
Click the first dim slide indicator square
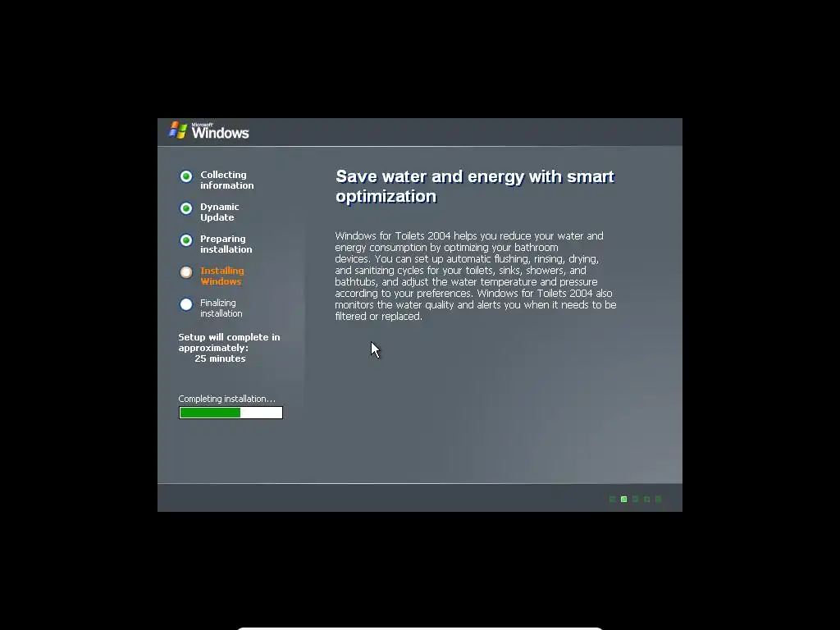coord(612,500)
